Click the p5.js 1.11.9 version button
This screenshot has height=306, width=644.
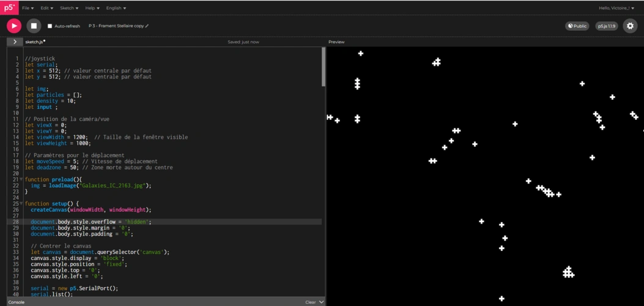(607, 26)
